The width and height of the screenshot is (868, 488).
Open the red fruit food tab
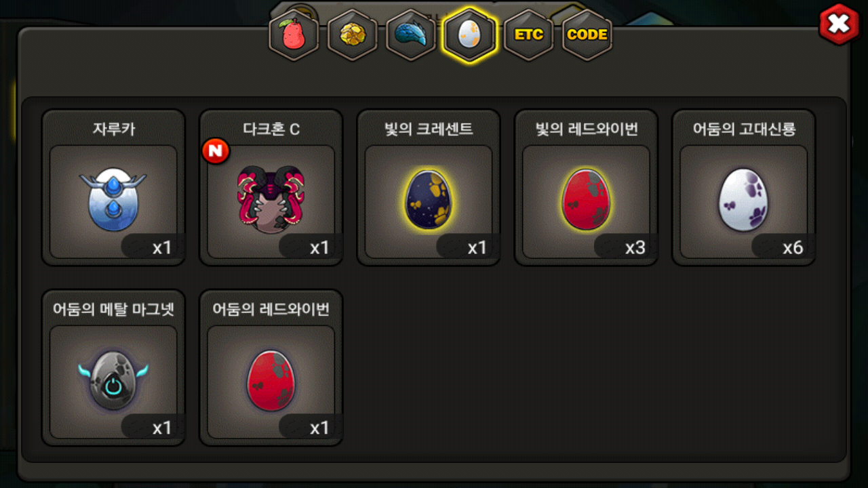coord(294,35)
